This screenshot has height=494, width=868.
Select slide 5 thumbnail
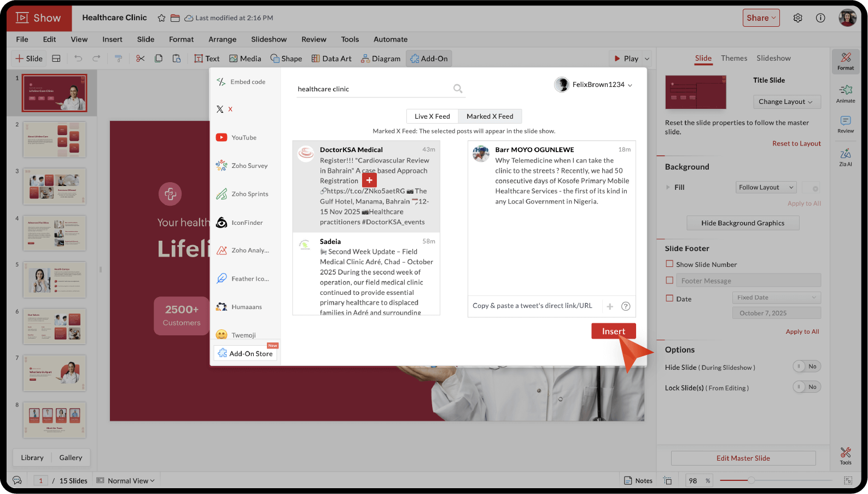click(x=55, y=280)
